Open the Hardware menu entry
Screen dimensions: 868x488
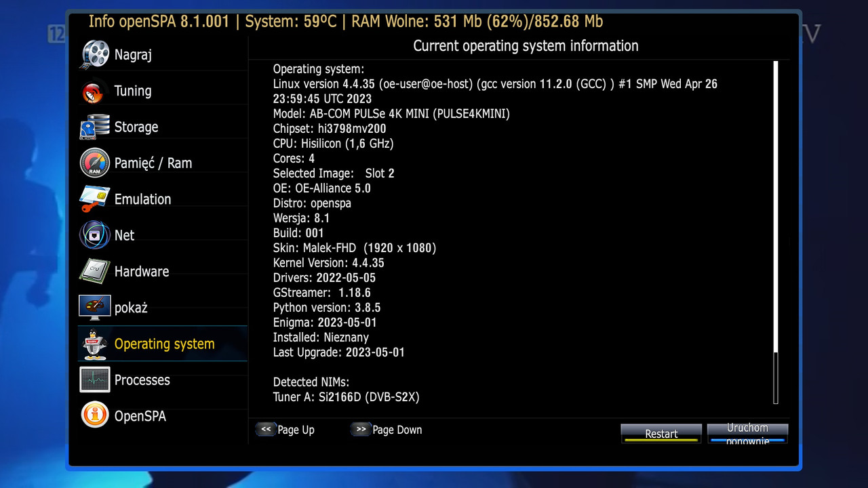click(x=163, y=272)
